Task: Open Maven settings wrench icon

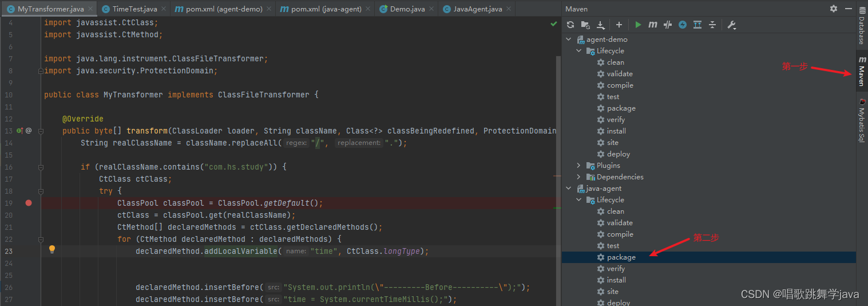Action: (x=731, y=25)
